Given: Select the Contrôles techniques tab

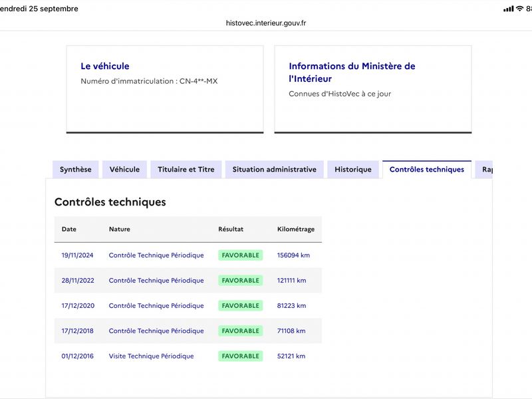Looking at the screenshot, I should click(427, 170).
